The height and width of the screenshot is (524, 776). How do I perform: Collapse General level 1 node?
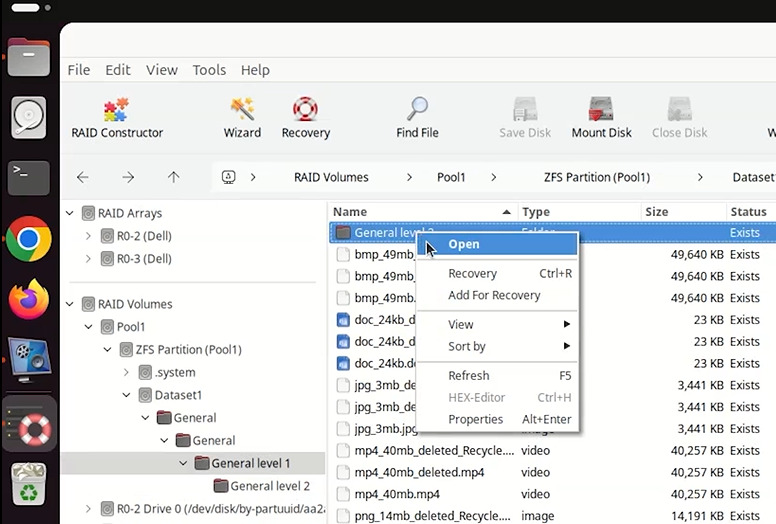(x=183, y=464)
